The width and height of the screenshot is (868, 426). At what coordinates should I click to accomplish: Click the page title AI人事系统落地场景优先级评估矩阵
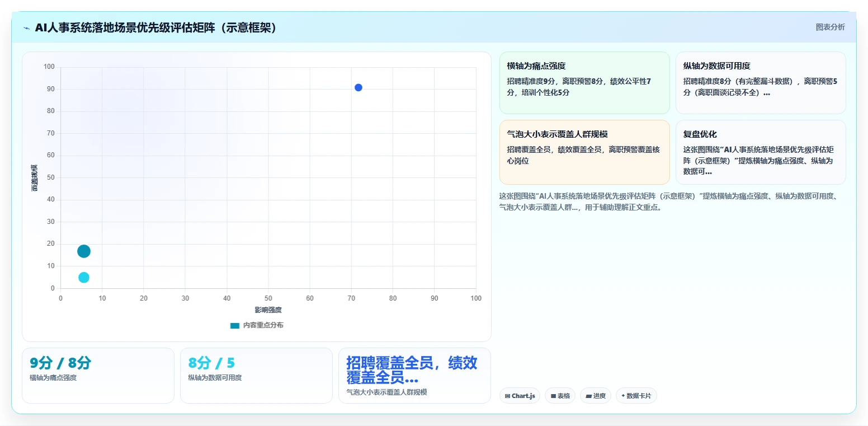point(156,28)
